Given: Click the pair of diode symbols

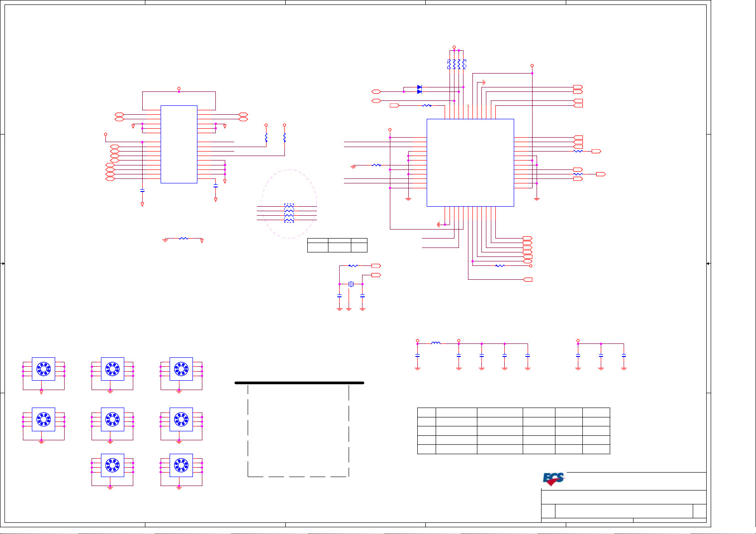Looking at the screenshot, I should click(420, 89).
